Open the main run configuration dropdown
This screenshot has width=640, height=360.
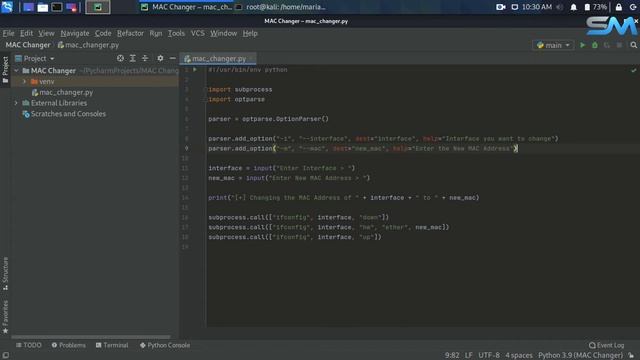(x=553, y=45)
